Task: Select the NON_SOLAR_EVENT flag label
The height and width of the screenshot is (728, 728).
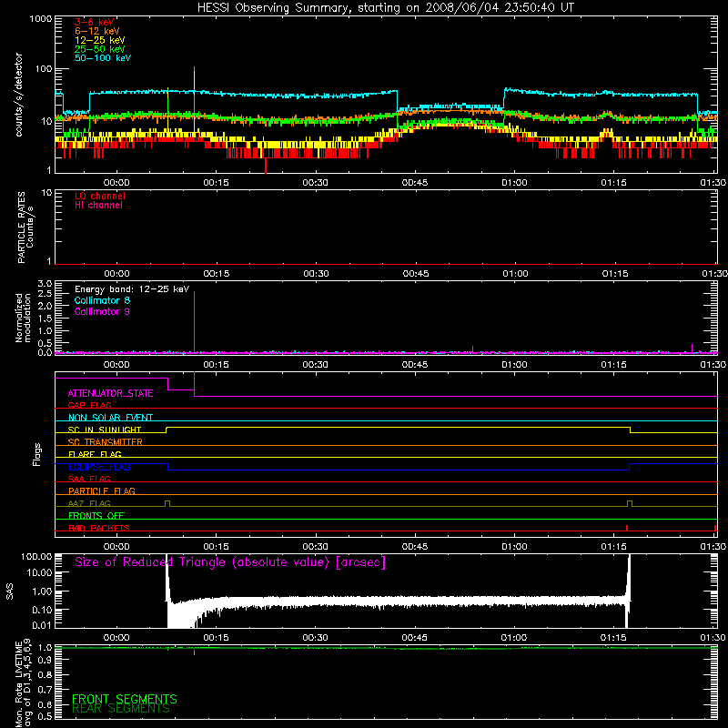Action: coord(110,418)
